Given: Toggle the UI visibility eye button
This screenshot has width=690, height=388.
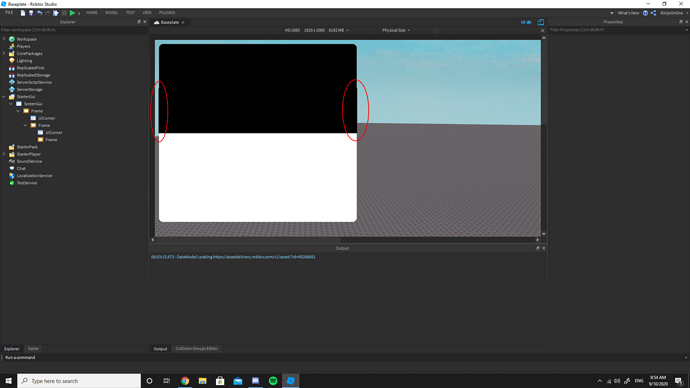Looking at the screenshot, I should point(526,22).
